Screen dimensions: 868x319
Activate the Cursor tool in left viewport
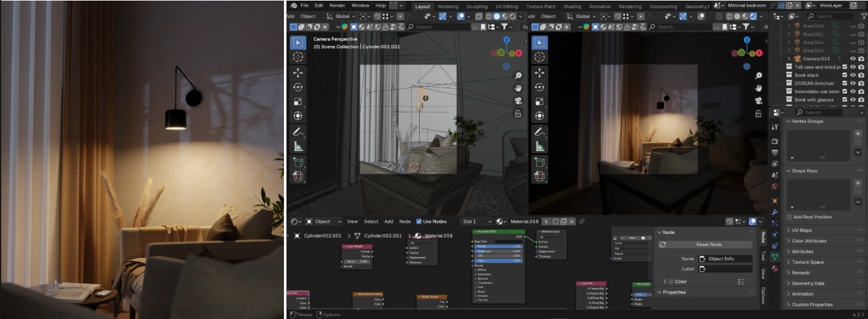click(298, 57)
